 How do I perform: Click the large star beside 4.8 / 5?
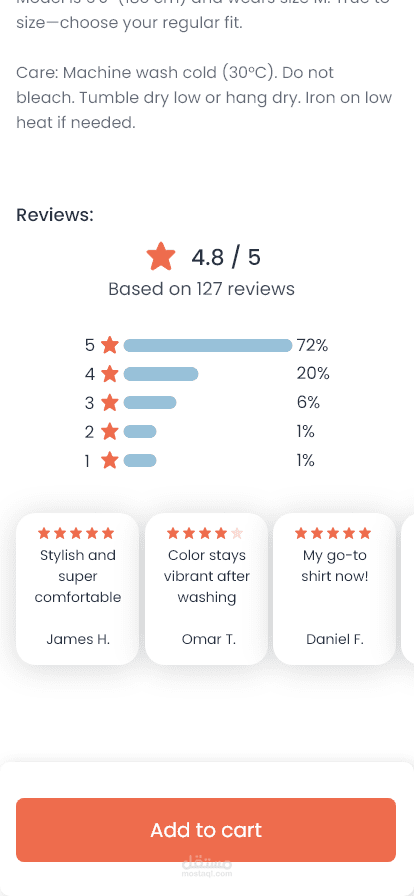(161, 256)
